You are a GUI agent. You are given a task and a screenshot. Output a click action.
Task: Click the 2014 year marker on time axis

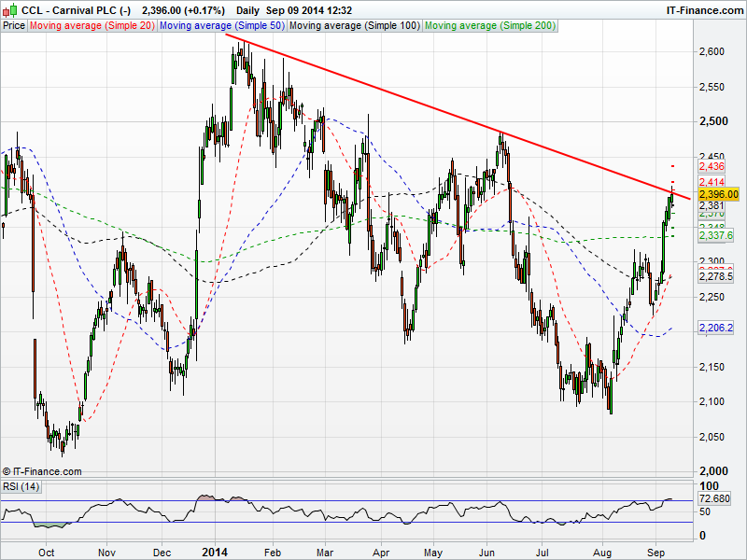tap(216, 551)
